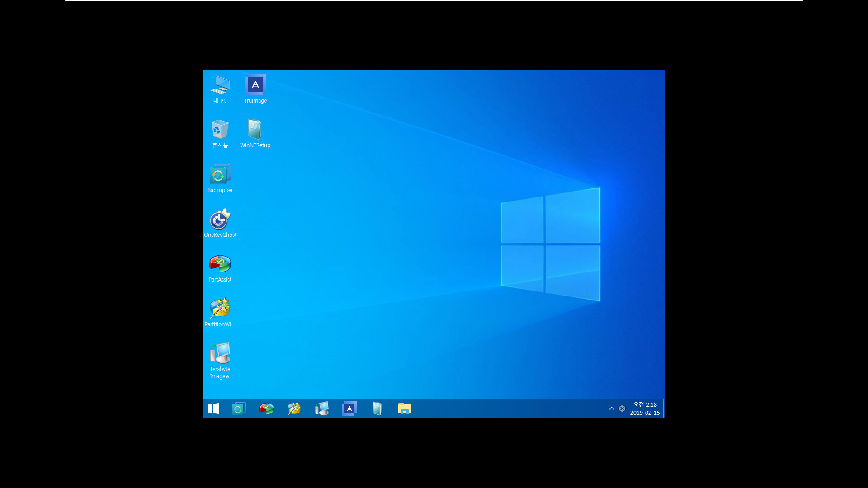
Task: Open File Explorer from the taskbar
Action: [404, 408]
